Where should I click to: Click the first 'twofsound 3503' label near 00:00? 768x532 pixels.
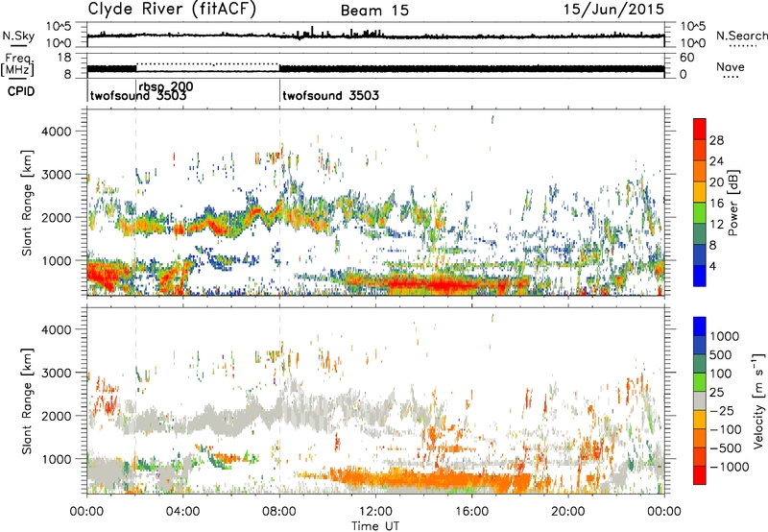tap(138, 95)
